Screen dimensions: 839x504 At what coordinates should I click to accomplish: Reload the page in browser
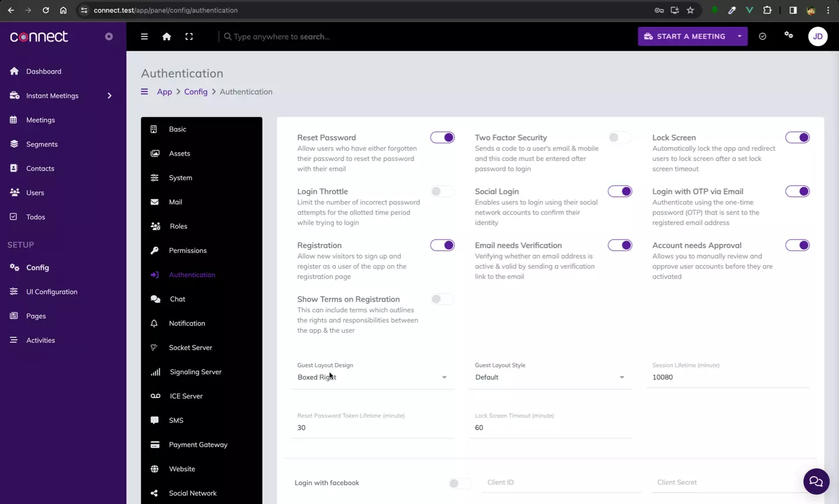[x=45, y=10]
